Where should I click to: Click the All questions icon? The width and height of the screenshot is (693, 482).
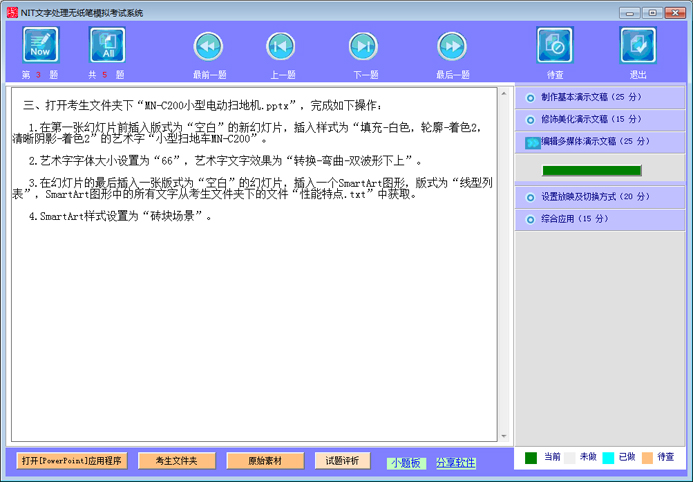coord(107,45)
